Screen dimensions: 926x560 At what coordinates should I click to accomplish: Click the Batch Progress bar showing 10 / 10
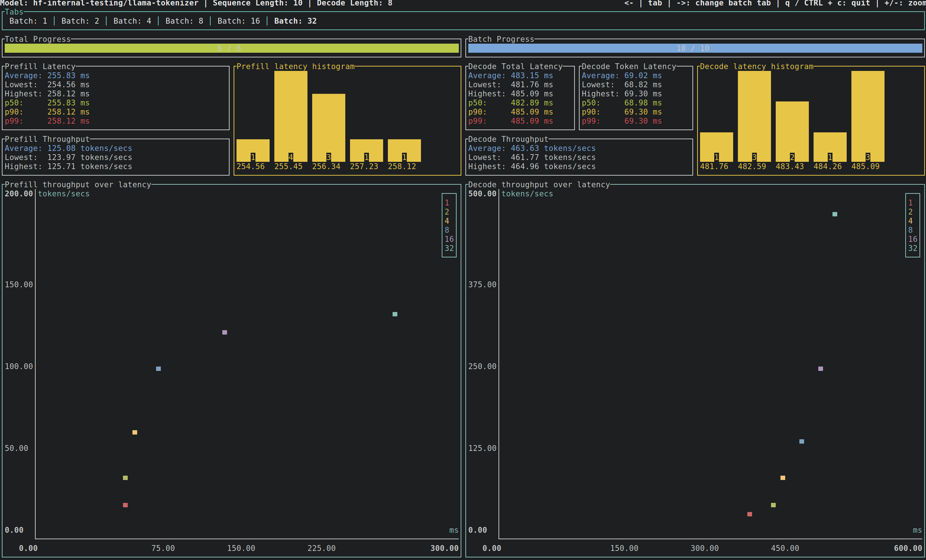(695, 48)
